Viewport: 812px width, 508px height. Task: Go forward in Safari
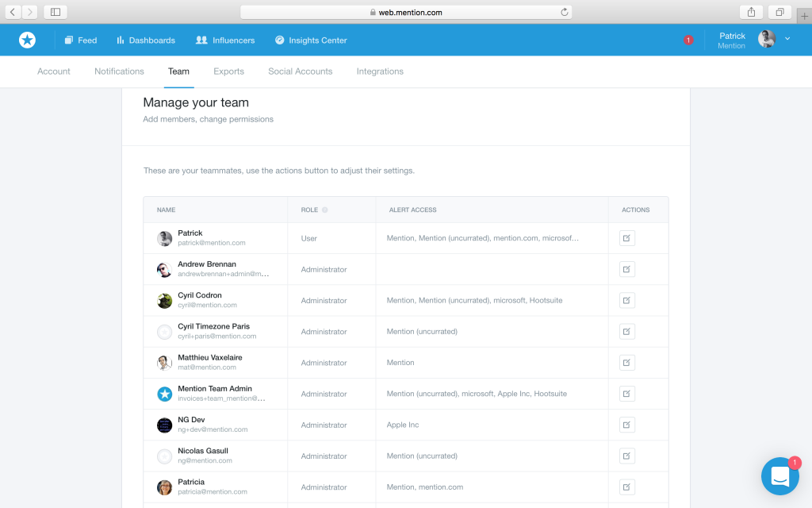[29, 12]
